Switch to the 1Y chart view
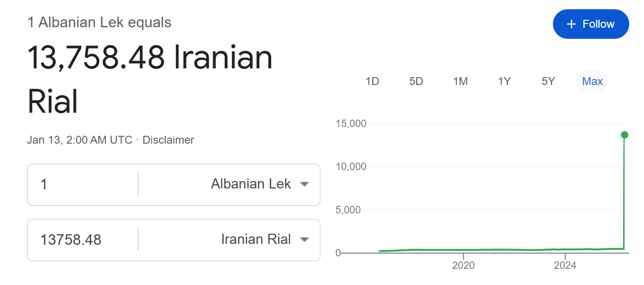Screen dimensions: 644x285 point(504,82)
